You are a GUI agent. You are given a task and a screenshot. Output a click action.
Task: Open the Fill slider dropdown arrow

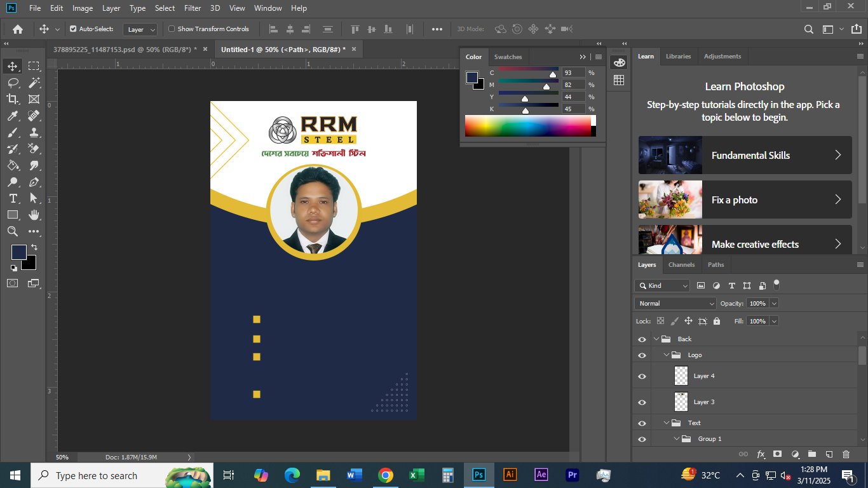click(774, 322)
